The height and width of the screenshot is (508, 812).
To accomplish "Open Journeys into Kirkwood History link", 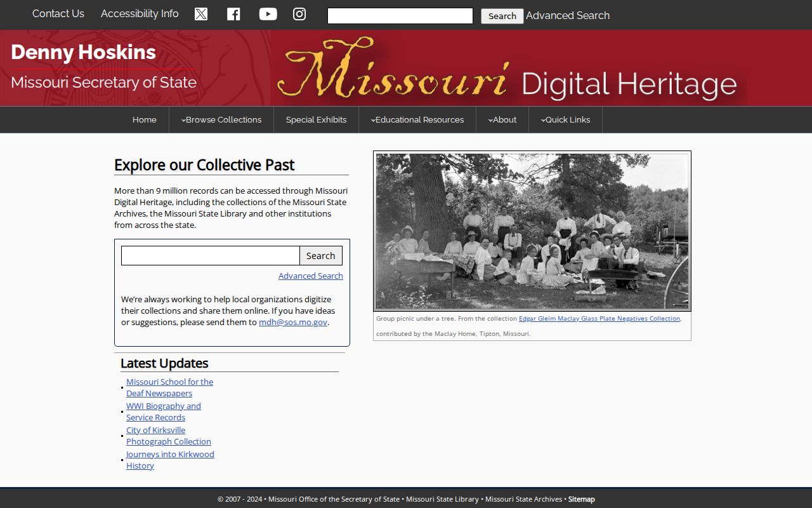I will 170,460.
